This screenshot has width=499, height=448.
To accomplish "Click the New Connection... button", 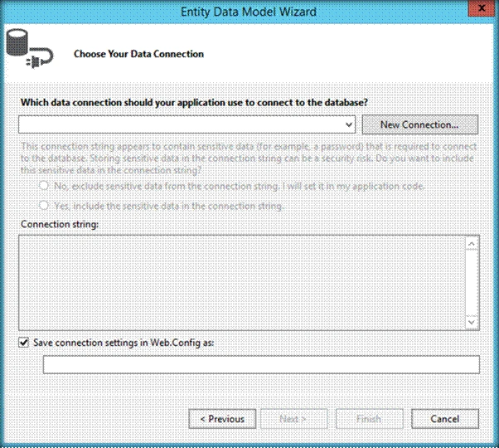I will pyautogui.click(x=419, y=124).
